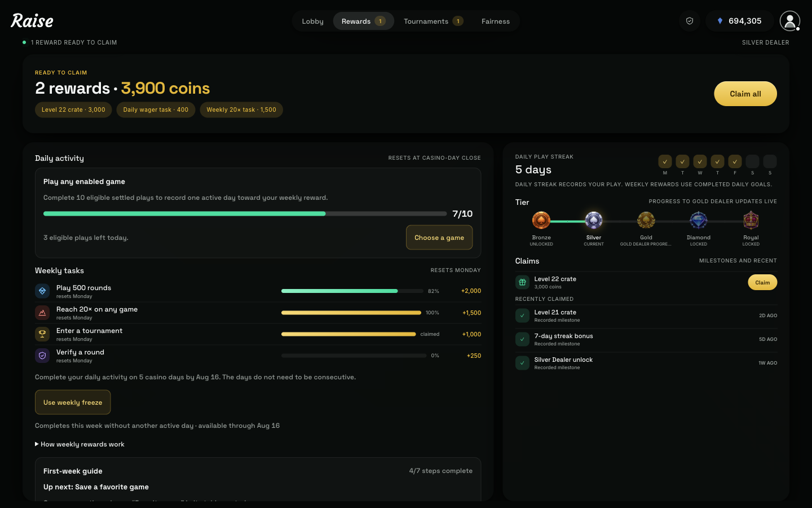Go to the Lobby tab
The image size is (812, 508).
coord(312,21)
